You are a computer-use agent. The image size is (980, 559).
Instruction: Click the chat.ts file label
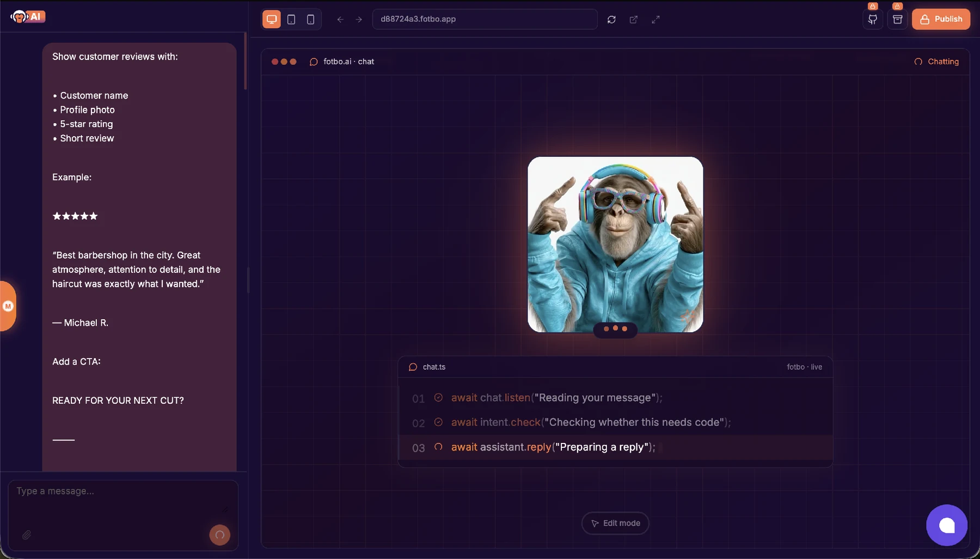click(x=434, y=367)
